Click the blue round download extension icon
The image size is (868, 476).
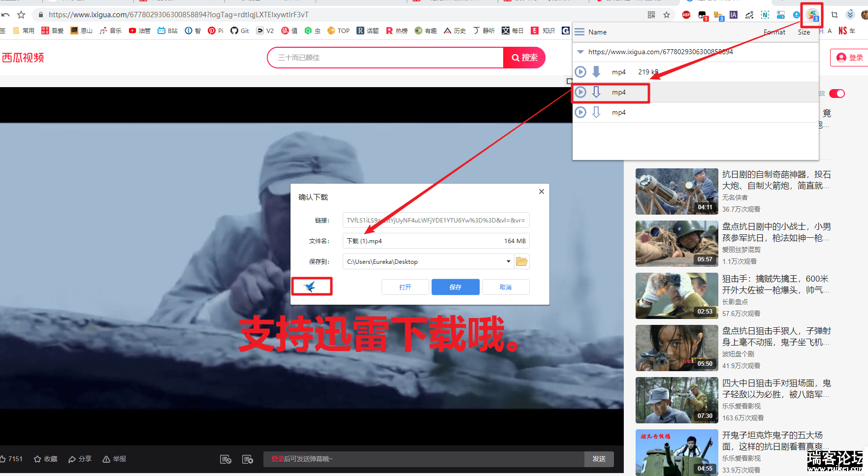click(796, 15)
